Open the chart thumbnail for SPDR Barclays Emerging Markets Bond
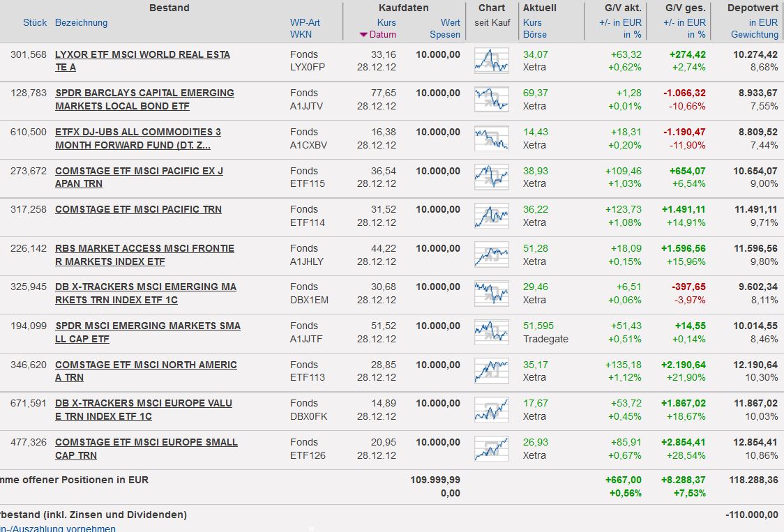This screenshot has width=784, height=532. click(x=492, y=99)
